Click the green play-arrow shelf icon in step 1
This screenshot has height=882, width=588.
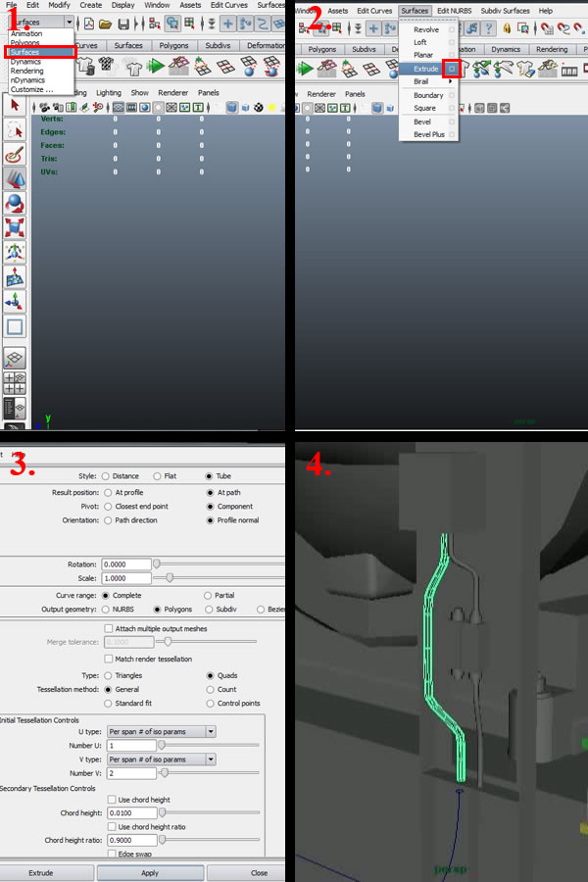(x=155, y=67)
